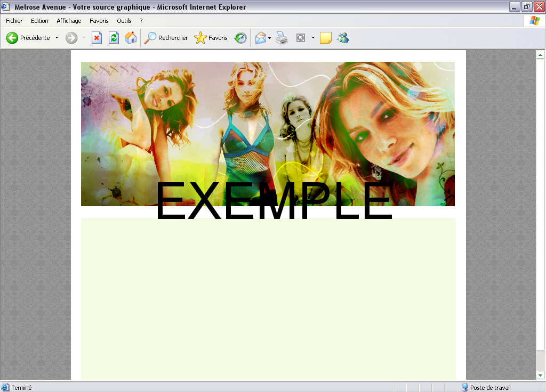The image size is (546, 392).
Task: Open the ? help menu
Action: click(141, 21)
